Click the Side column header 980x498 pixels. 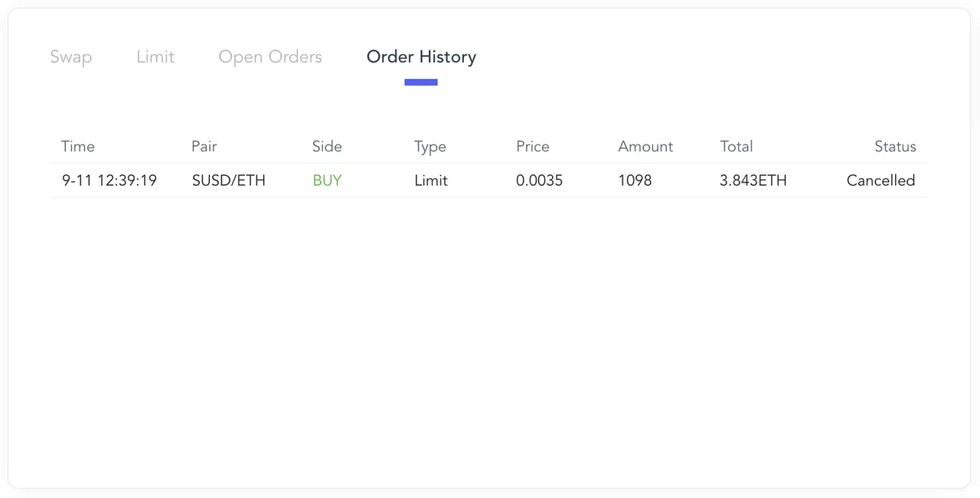327,147
